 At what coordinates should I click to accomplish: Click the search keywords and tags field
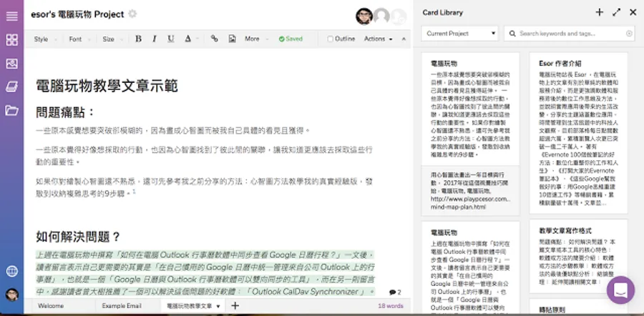tap(570, 34)
